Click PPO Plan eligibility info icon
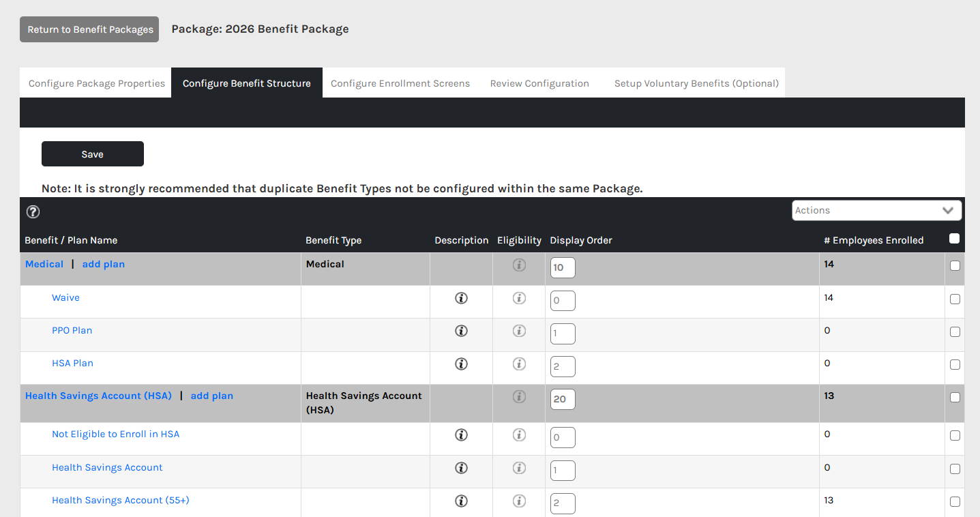The height and width of the screenshot is (517, 980). point(519,331)
